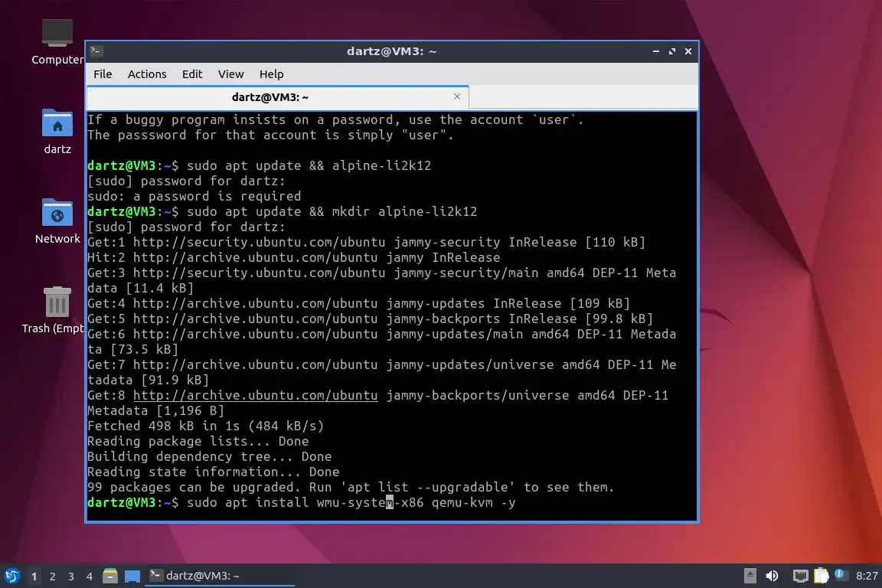Click the terminal icon in the title bar
The image size is (882, 588).
tap(96, 51)
